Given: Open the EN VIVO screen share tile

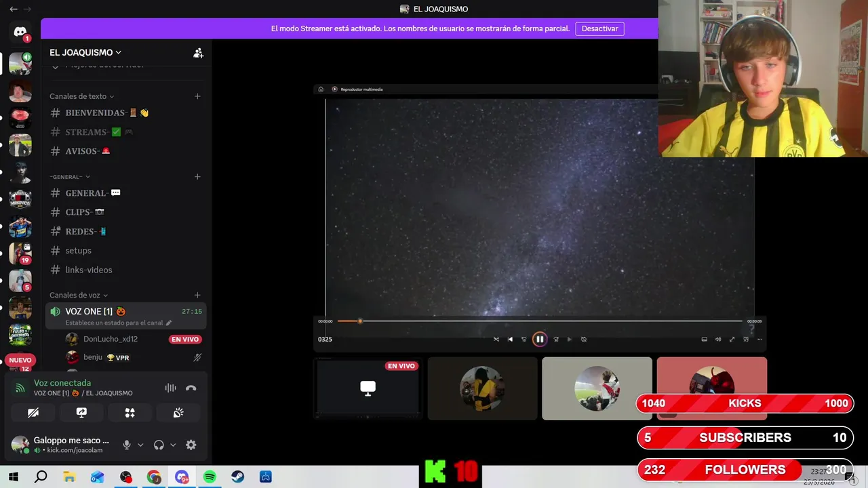Looking at the screenshot, I should coord(368,388).
